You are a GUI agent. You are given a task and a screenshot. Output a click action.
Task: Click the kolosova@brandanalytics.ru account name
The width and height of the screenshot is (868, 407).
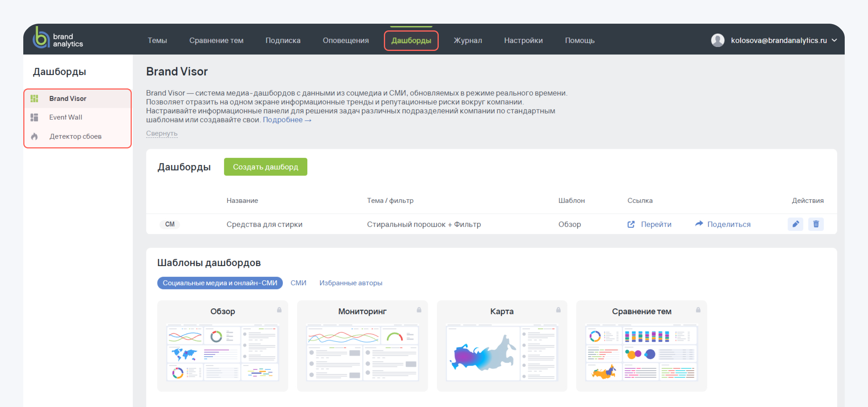coord(779,40)
